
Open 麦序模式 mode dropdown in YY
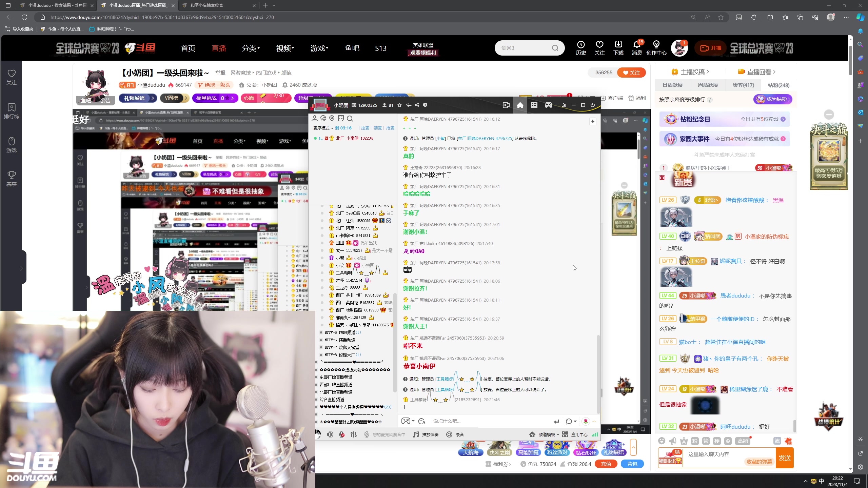323,128
